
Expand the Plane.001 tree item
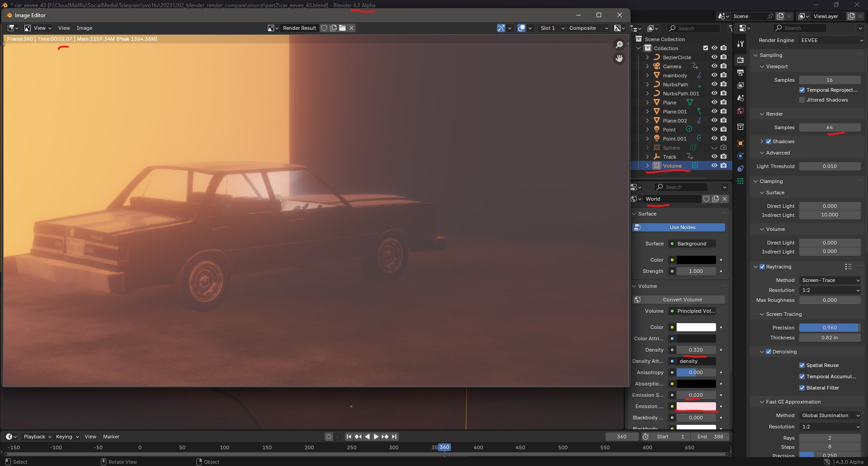647,112
